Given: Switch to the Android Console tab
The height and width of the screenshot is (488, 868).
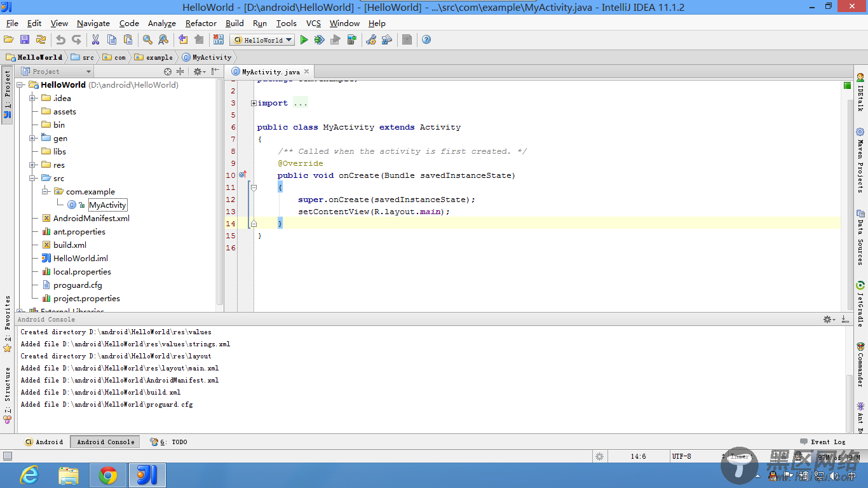Looking at the screenshot, I should pyautogui.click(x=105, y=442).
